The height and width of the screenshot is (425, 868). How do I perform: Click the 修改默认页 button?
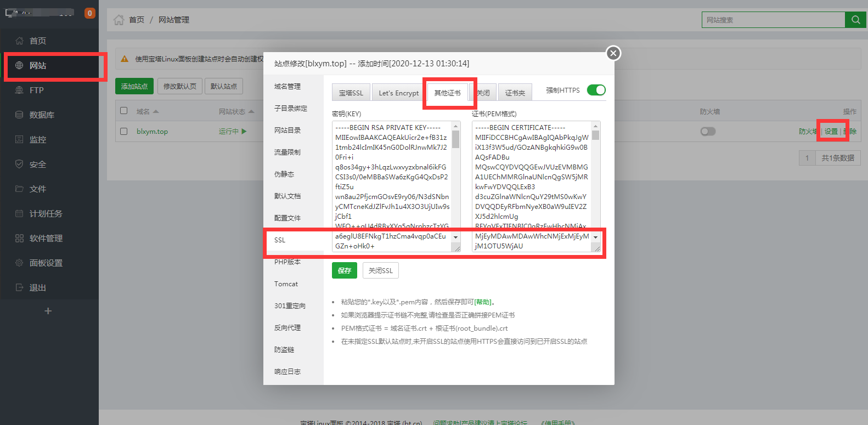pyautogui.click(x=180, y=86)
